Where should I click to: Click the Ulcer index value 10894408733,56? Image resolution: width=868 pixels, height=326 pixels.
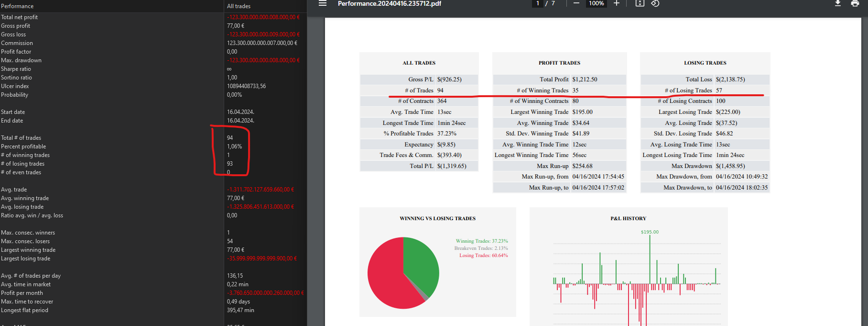click(246, 86)
